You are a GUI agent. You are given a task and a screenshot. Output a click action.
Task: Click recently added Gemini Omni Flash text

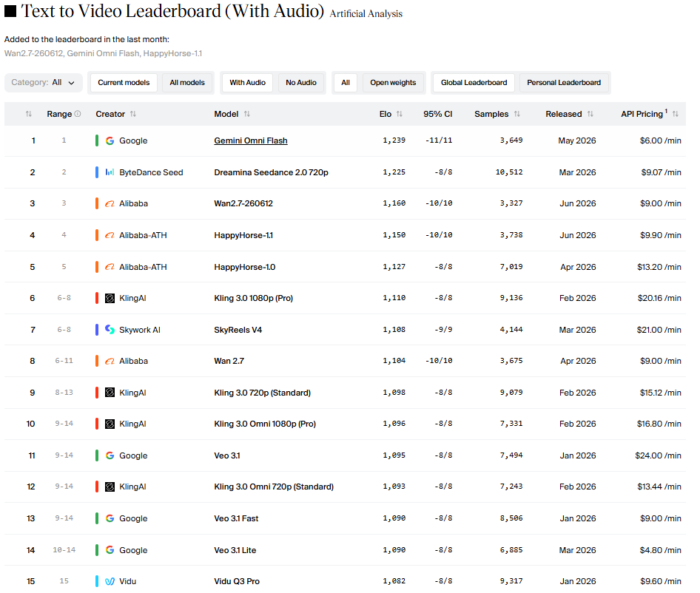click(x=103, y=53)
